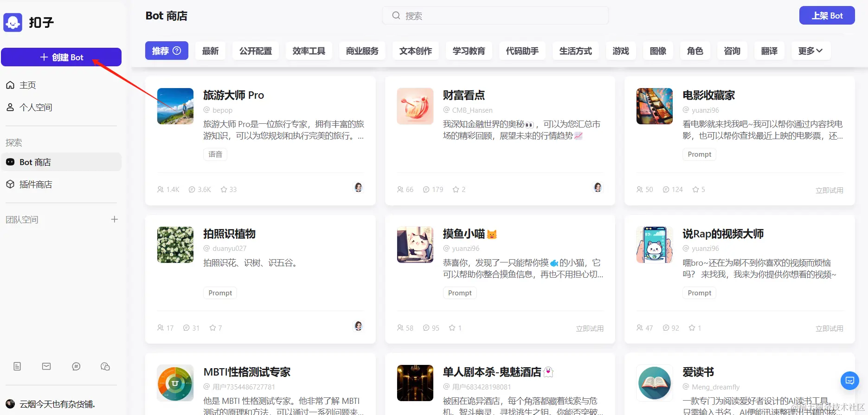
Task: Click favorite star on 摸鱼小喵 card
Action: pos(452,328)
